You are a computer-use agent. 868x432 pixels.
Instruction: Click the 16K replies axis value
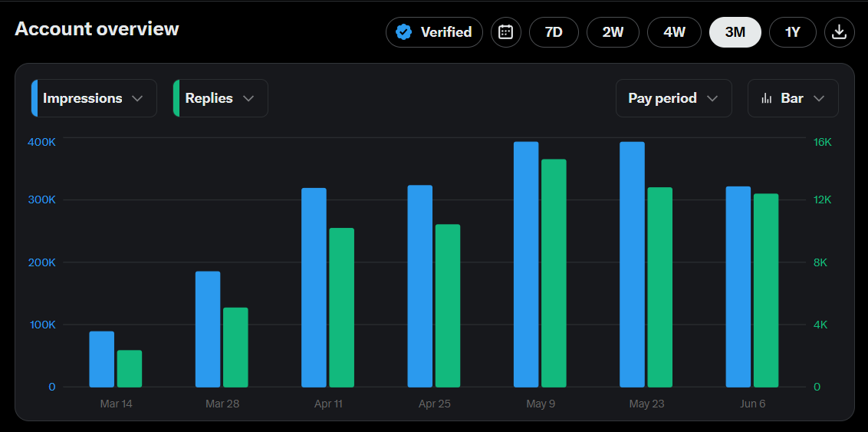tap(822, 143)
